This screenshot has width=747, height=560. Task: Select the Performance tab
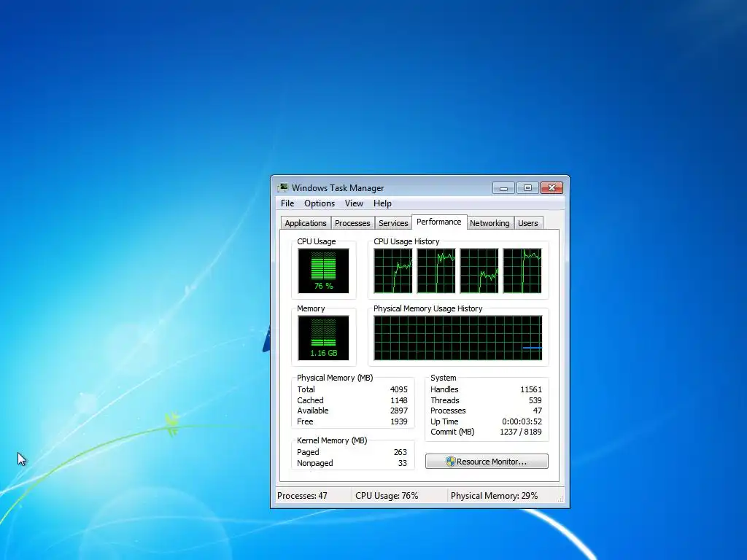438,222
